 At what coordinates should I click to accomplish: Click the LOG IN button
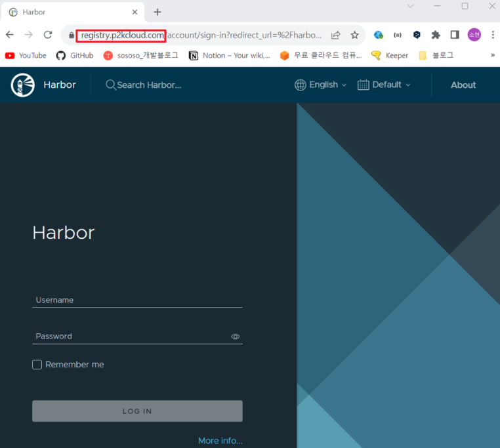(137, 411)
